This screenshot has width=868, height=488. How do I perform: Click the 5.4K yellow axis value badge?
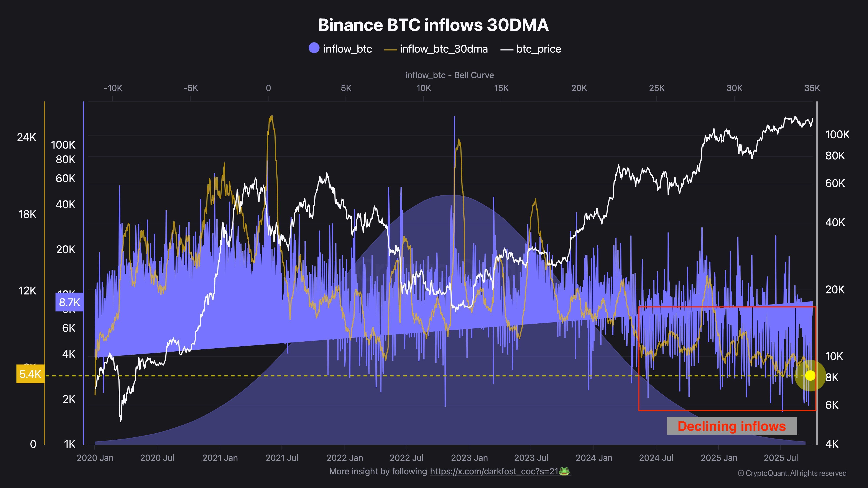coord(30,374)
